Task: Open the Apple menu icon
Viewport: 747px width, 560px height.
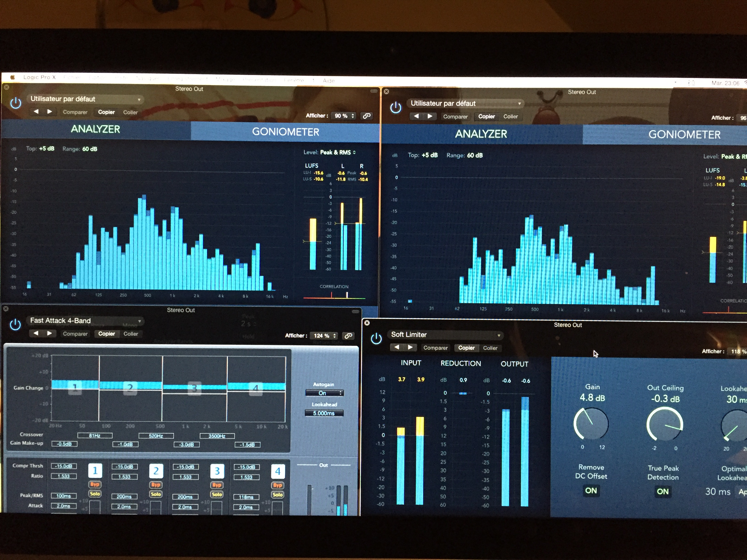Action: [13, 77]
